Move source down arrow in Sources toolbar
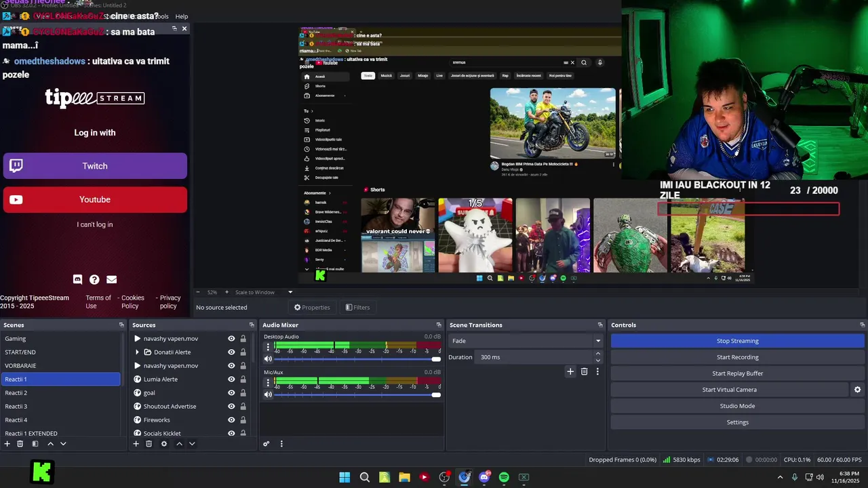This screenshot has width=868, height=488. click(x=192, y=444)
